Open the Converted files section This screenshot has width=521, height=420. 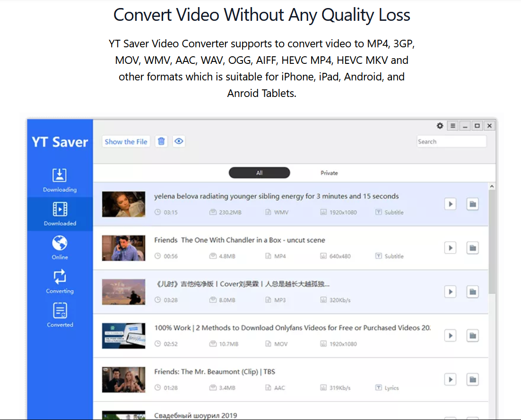pos(60,315)
